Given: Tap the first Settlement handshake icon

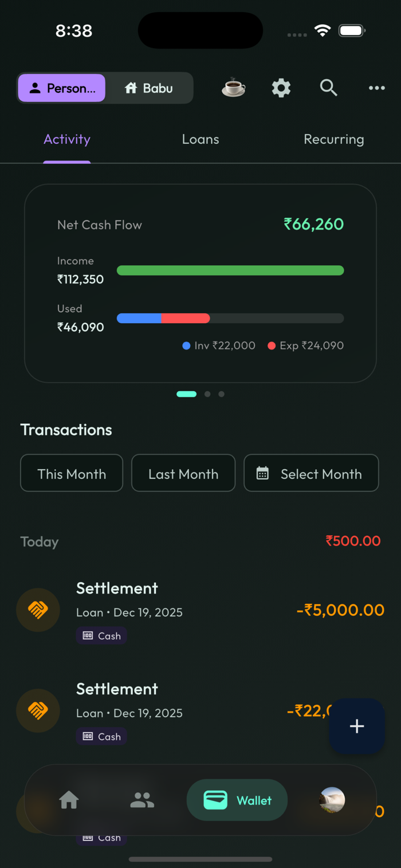Looking at the screenshot, I should point(38,610).
